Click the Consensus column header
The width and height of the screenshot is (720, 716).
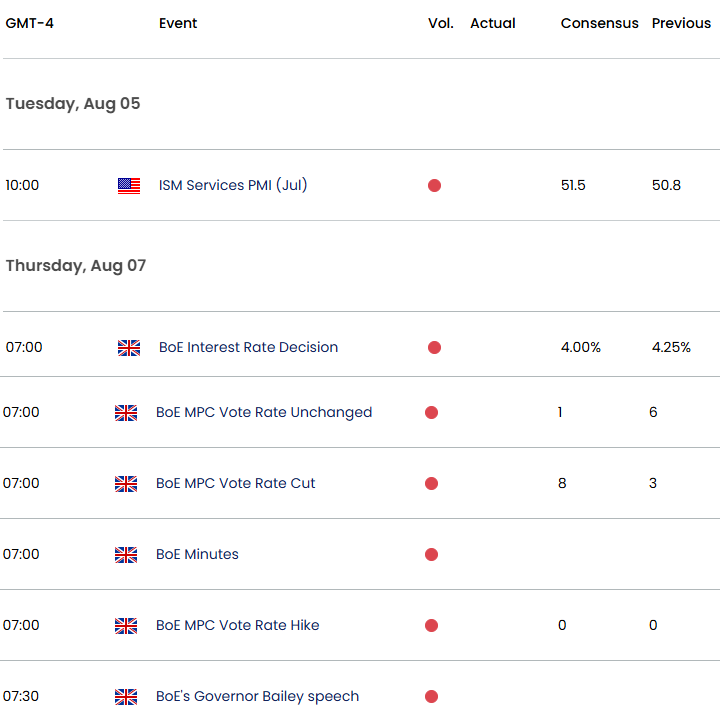pyautogui.click(x=599, y=23)
